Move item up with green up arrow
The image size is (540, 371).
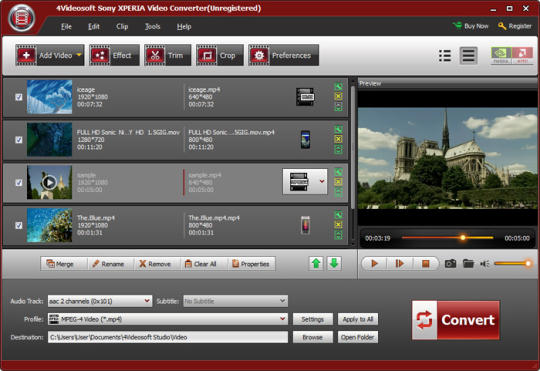point(316,264)
